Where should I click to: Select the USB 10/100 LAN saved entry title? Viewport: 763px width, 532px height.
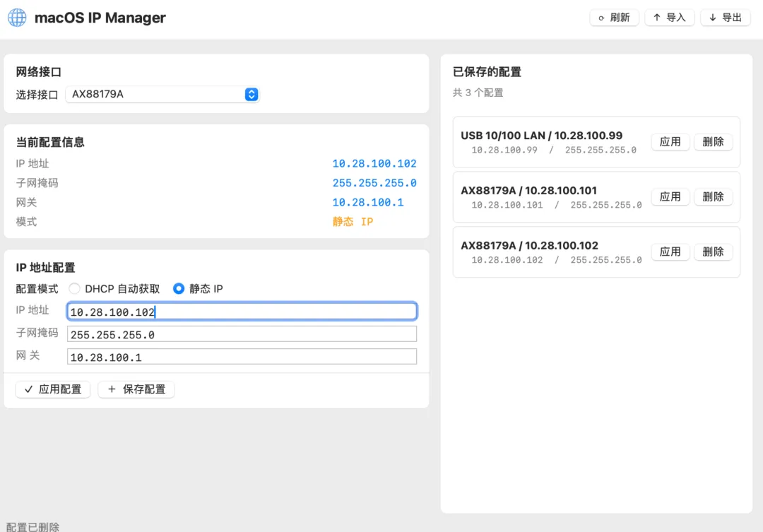click(541, 136)
